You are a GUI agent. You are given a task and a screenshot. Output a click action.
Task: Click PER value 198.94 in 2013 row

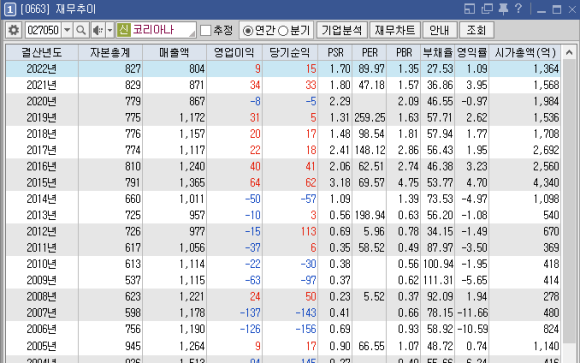point(370,215)
